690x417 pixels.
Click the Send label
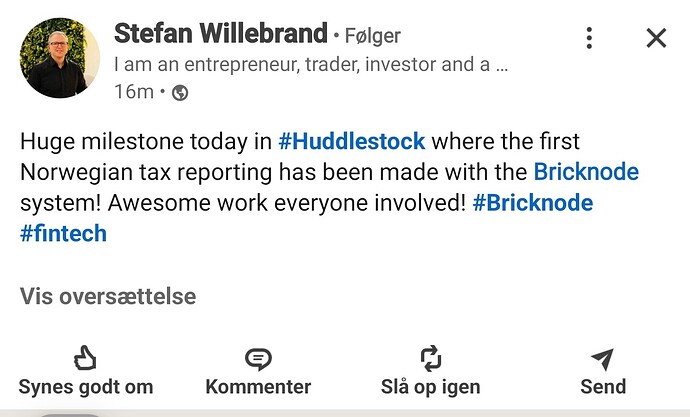(x=603, y=387)
